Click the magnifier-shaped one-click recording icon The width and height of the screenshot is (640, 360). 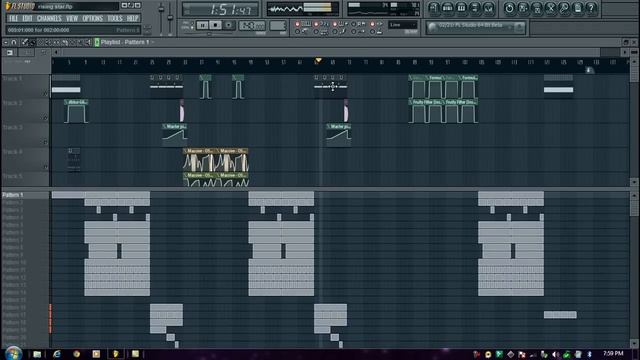coord(564,8)
